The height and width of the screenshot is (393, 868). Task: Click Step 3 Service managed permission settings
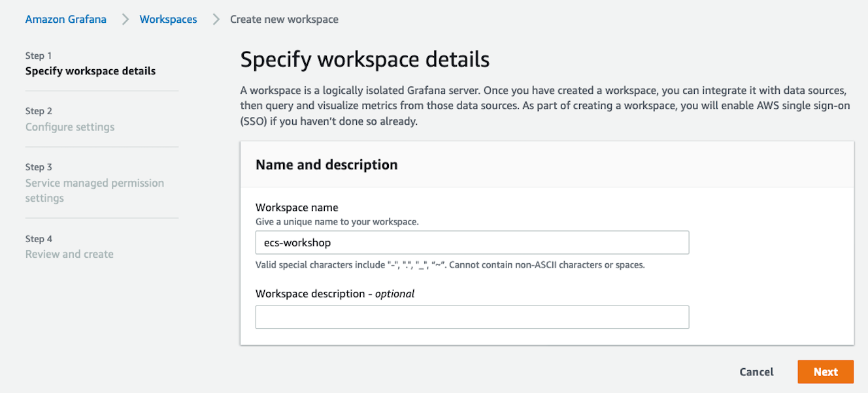click(x=94, y=190)
